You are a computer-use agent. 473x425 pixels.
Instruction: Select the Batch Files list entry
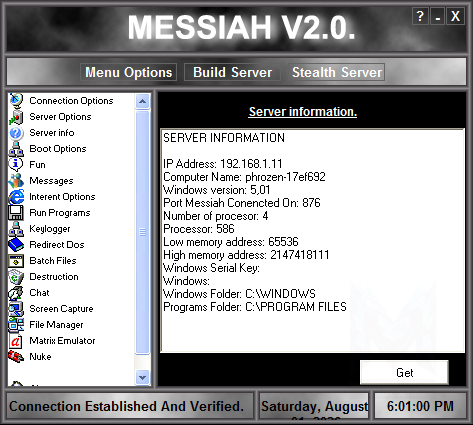click(53, 261)
